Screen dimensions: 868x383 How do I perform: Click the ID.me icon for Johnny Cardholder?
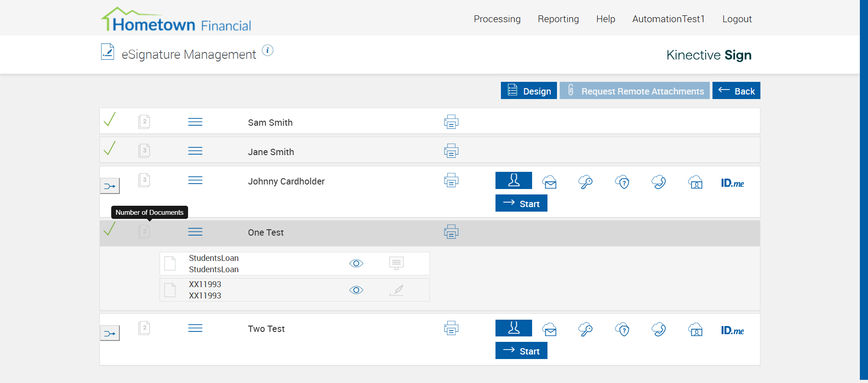732,183
